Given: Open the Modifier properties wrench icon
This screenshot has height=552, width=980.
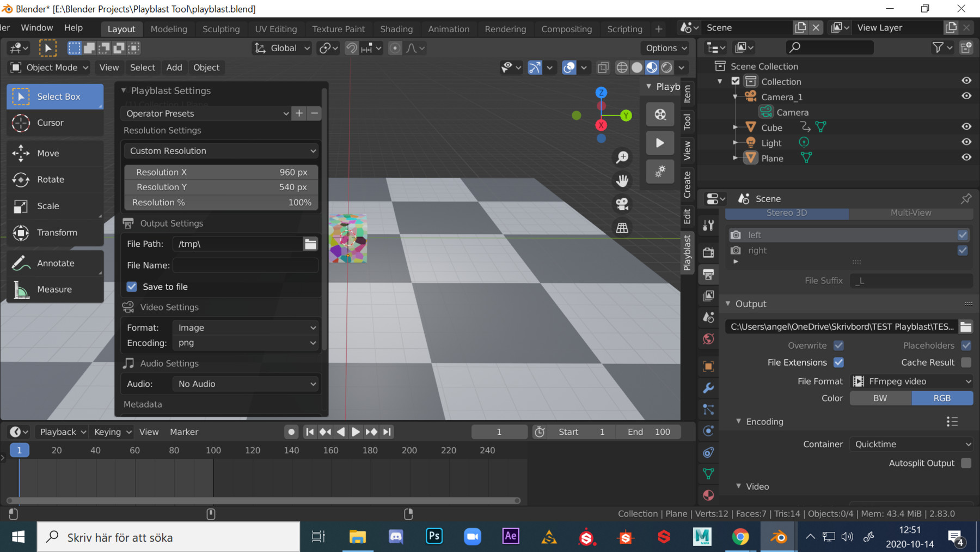Looking at the screenshot, I should pyautogui.click(x=708, y=388).
